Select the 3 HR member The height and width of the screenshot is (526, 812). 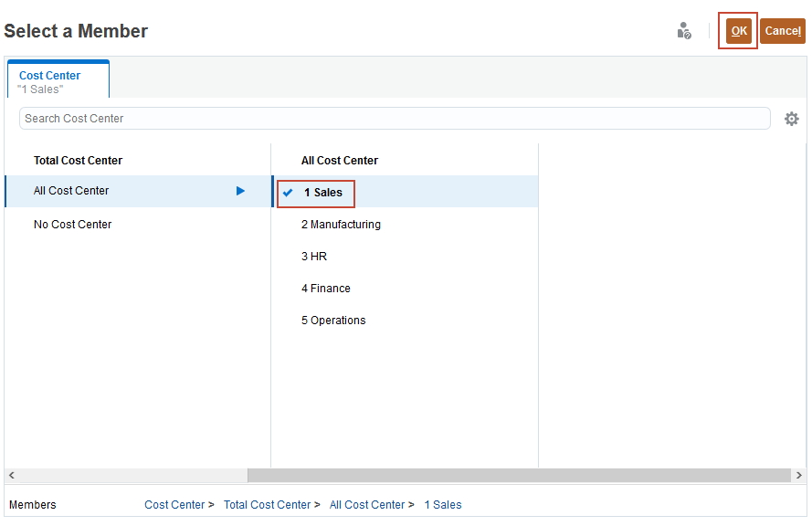coord(315,256)
